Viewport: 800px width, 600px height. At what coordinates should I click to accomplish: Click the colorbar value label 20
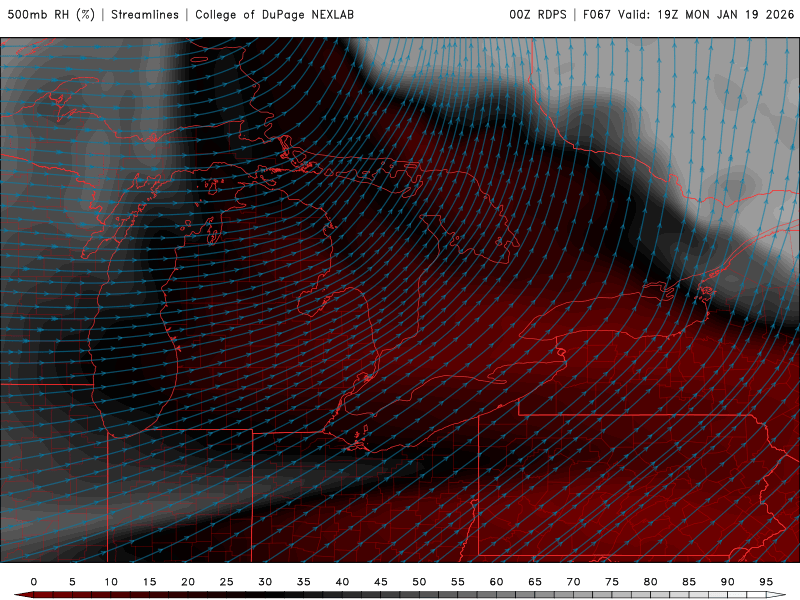coord(188,582)
